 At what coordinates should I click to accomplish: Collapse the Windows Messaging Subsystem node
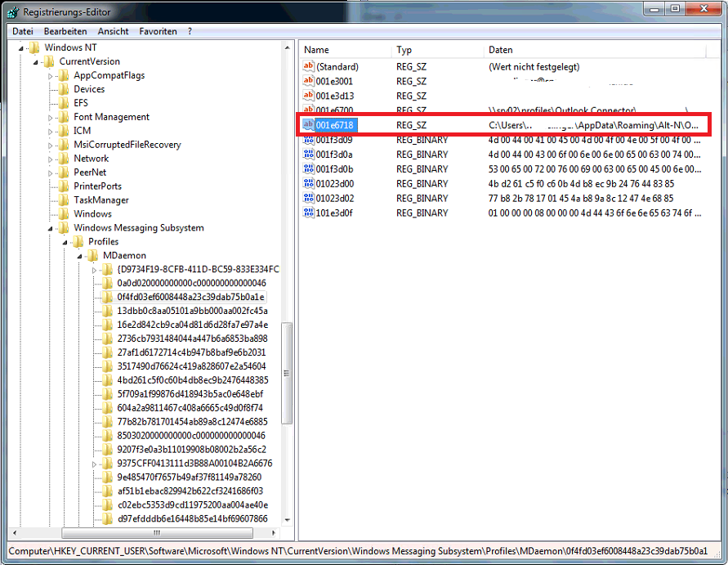50,228
